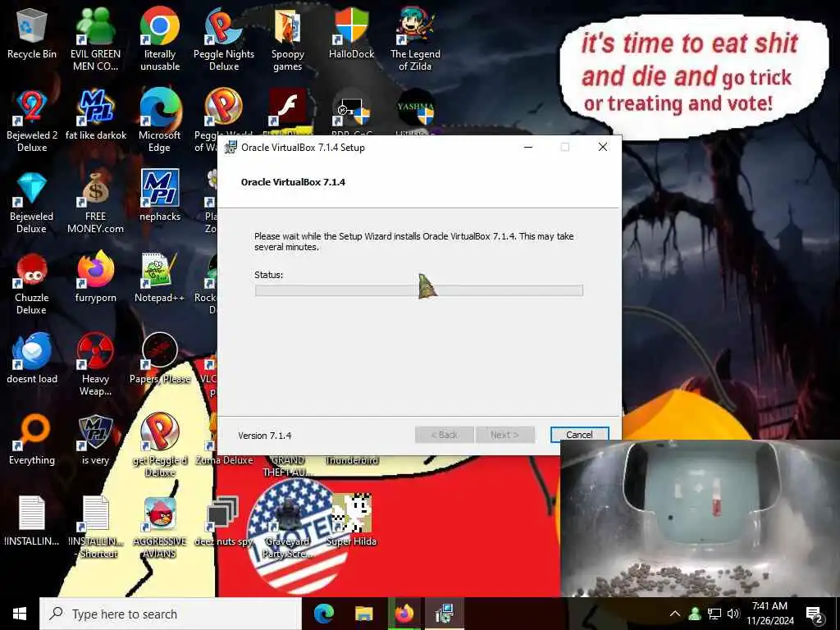This screenshot has height=630, width=840.
Task: Open the network status tray icon
Action: pos(714,614)
